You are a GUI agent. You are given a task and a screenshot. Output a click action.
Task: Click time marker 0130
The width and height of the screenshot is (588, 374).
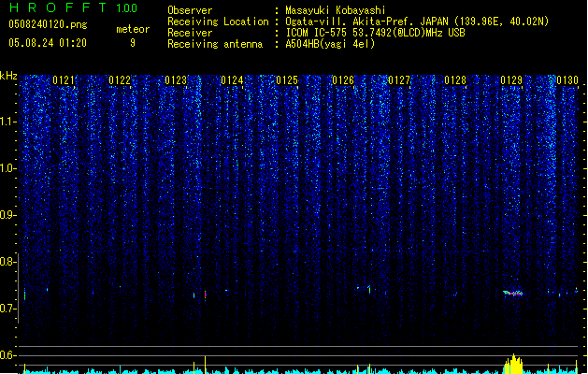(x=567, y=80)
